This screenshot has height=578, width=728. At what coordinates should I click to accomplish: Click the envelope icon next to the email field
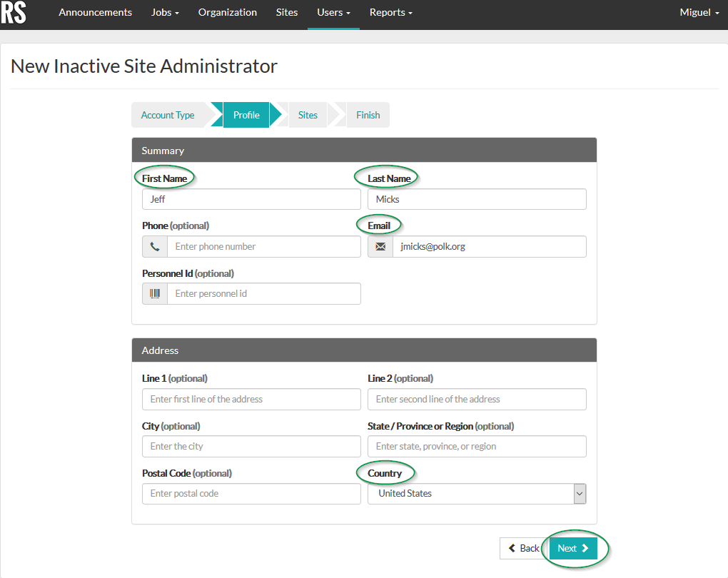pos(380,246)
